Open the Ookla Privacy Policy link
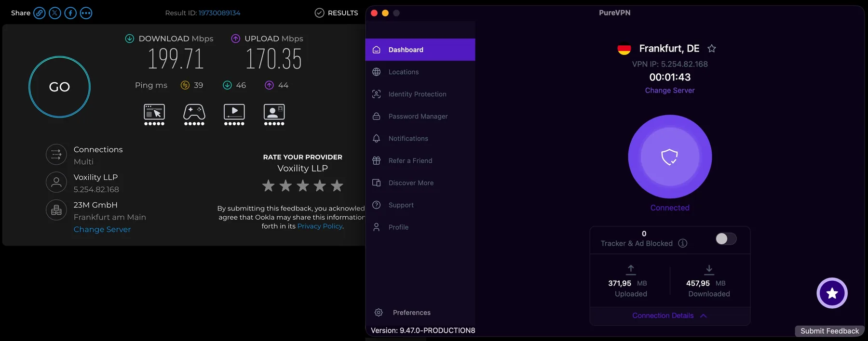Viewport: 868px width, 341px height. click(320, 226)
